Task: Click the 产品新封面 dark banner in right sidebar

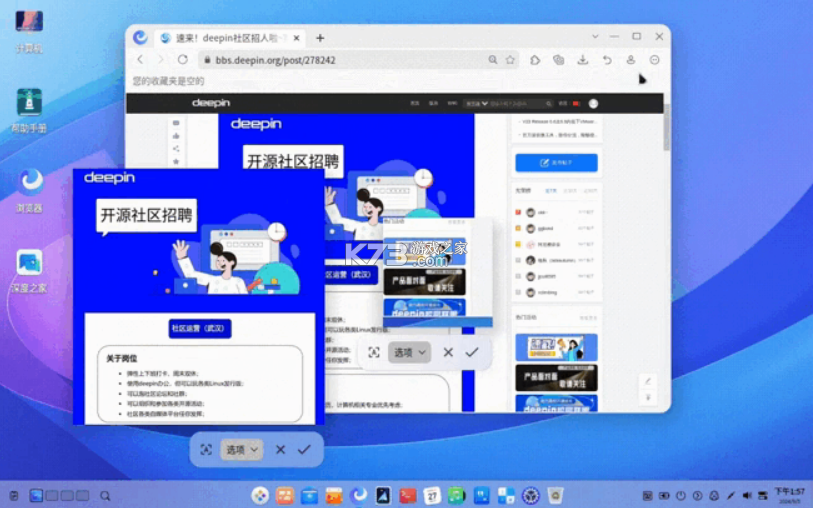Action: (556, 378)
